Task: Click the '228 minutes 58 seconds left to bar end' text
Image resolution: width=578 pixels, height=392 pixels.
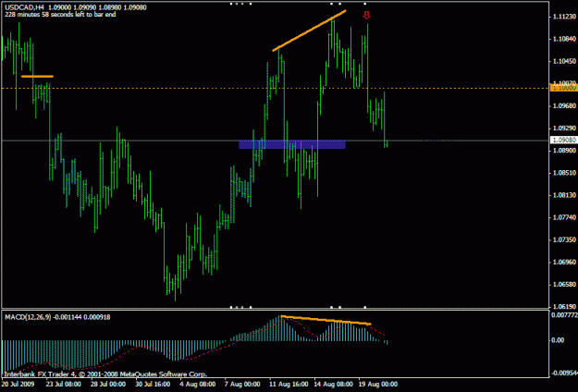Action: 60,15
